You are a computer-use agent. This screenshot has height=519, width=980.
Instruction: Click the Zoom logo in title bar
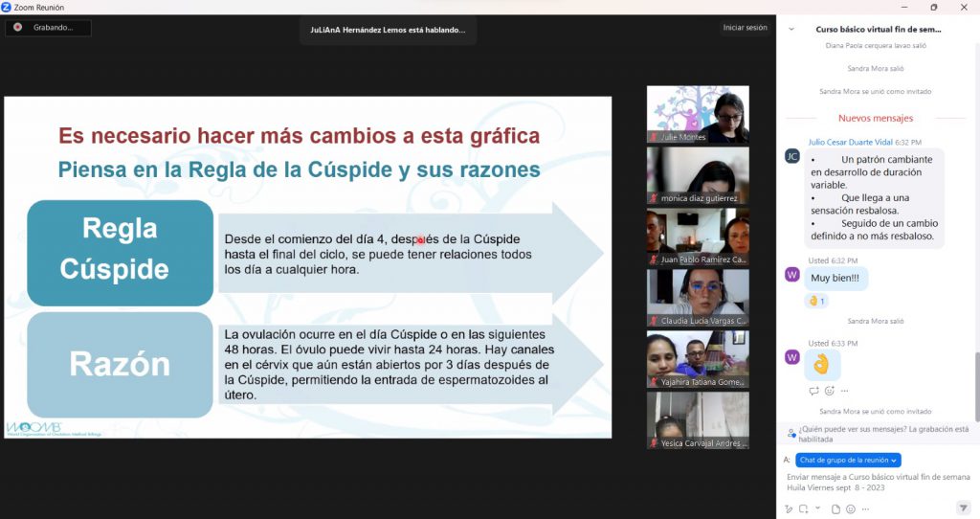7,7
